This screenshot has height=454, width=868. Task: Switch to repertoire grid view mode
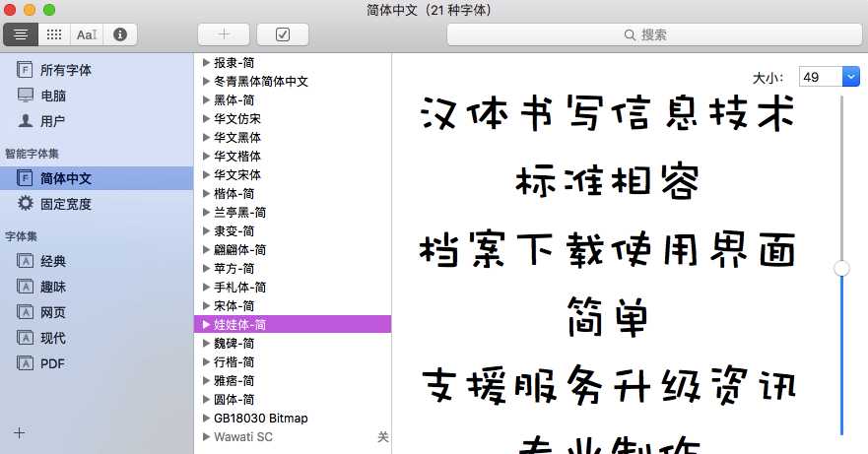pos(54,34)
